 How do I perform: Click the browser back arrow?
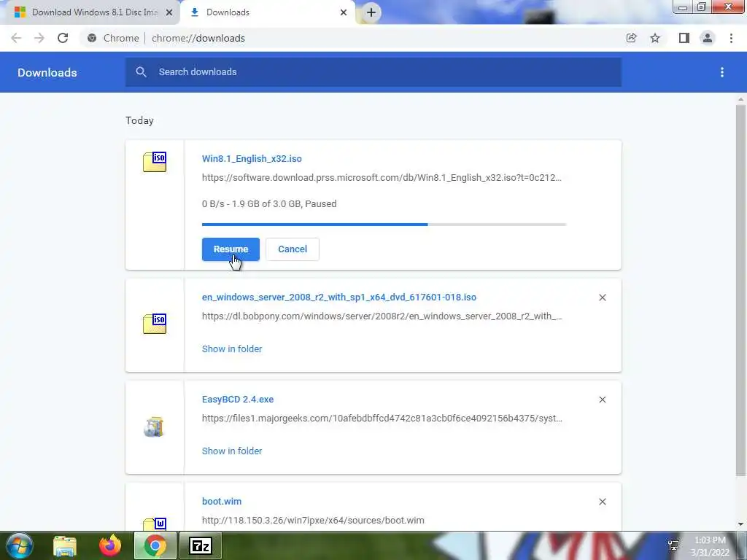pyautogui.click(x=16, y=38)
